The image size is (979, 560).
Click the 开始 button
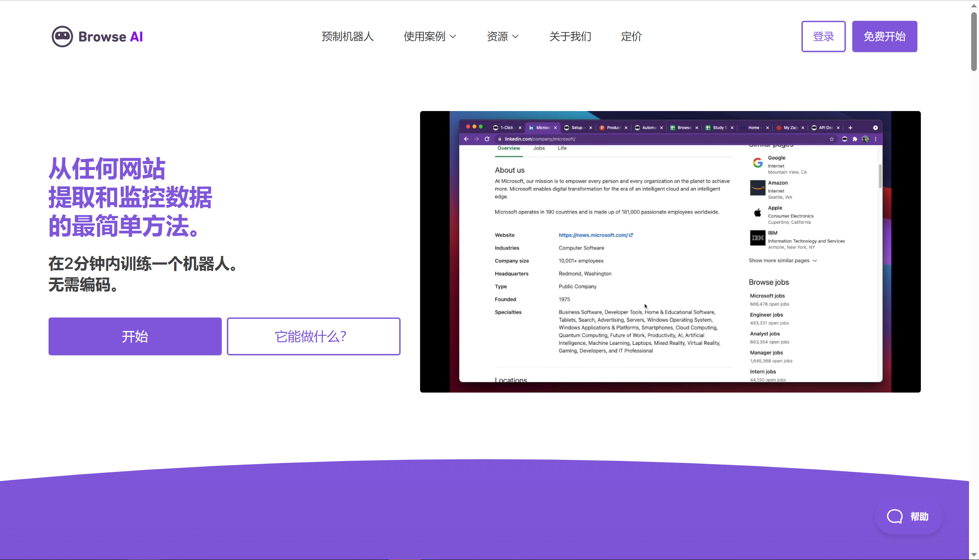point(135,336)
